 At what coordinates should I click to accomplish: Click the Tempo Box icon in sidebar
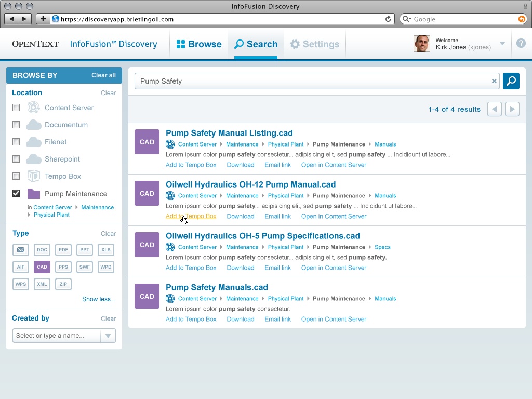pyautogui.click(x=34, y=176)
